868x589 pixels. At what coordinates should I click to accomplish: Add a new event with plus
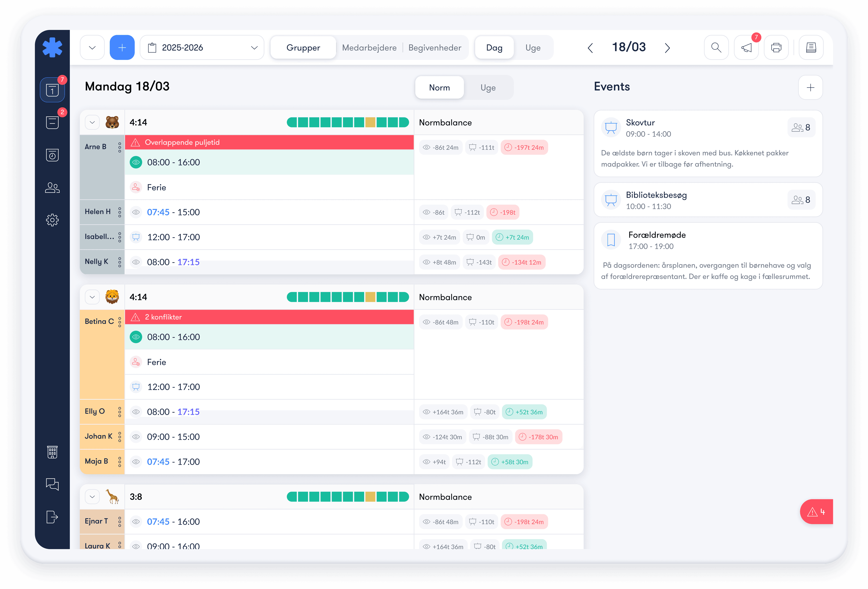pyautogui.click(x=811, y=88)
